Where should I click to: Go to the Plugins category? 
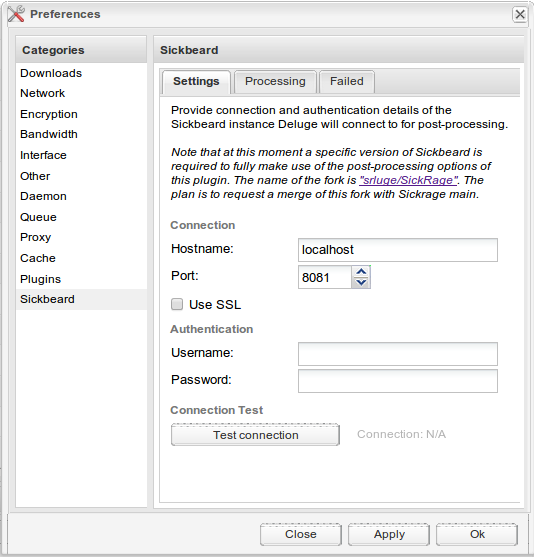point(81,279)
